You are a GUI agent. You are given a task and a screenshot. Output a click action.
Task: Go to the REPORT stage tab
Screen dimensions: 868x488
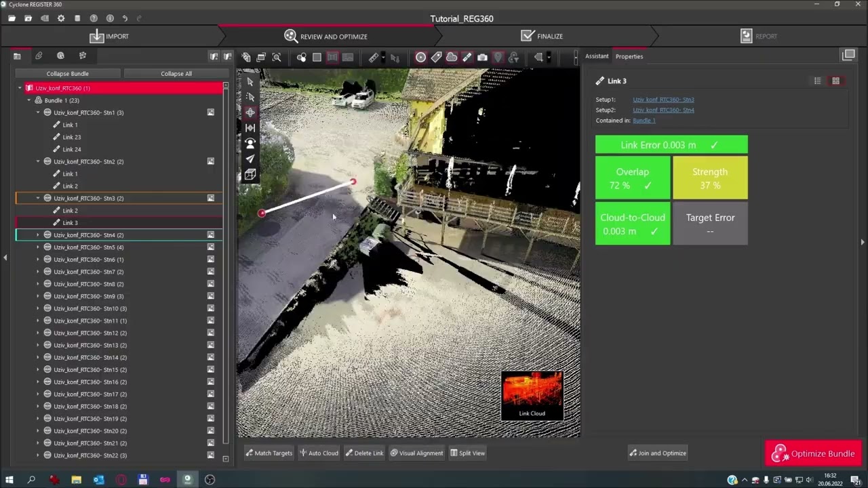tap(759, 36)
